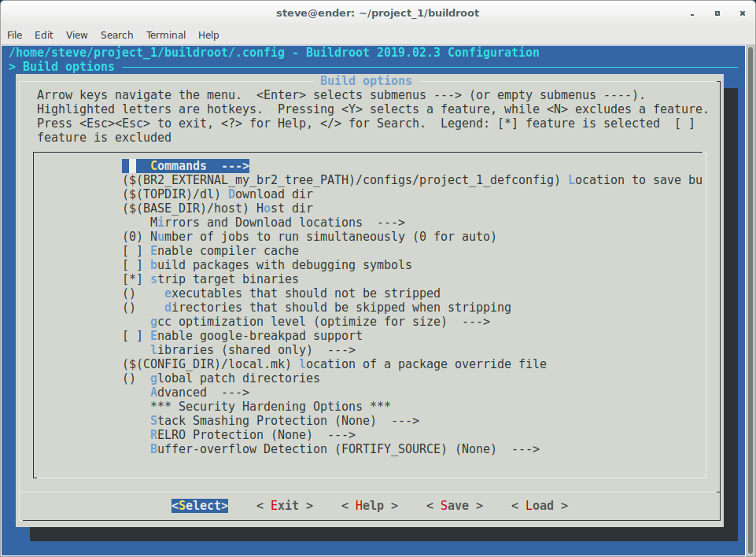
Task: Expand the Commands submenu
Action: (193, 166)
